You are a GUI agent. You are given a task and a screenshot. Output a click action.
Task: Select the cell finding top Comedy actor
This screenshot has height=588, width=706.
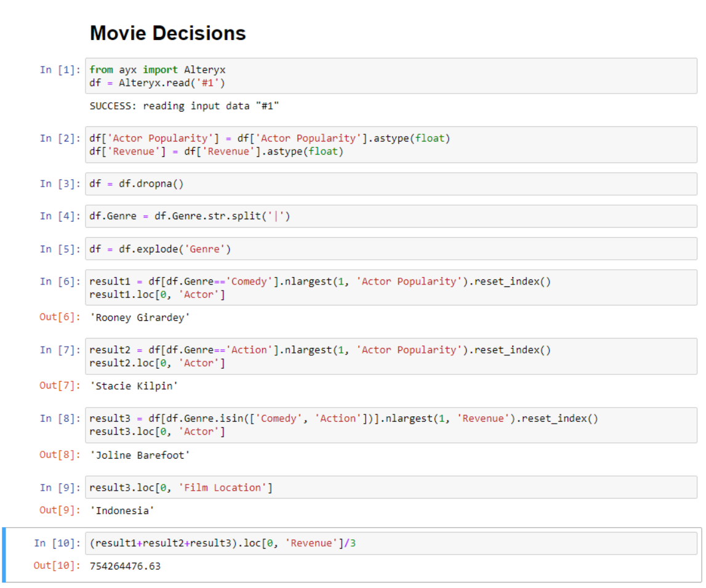click(277, 288)
